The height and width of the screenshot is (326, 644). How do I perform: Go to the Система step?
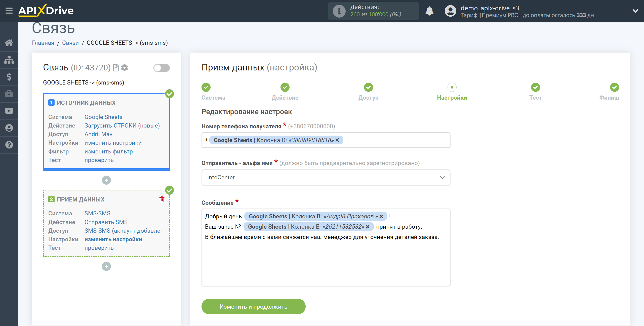(x=206, y=87)
